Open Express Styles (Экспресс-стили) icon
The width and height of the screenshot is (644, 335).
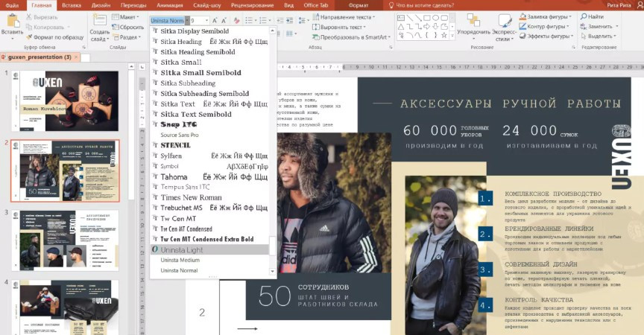(x=503, y=19)
